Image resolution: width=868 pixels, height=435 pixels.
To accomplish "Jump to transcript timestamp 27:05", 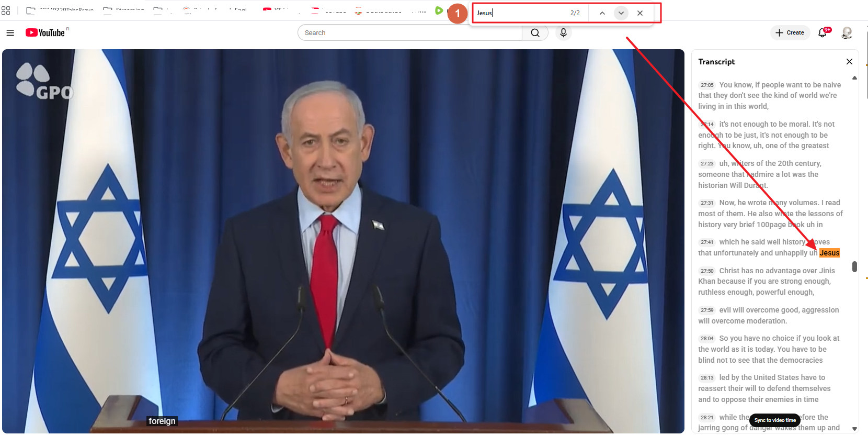I will pyautogui.click(x=707, y=85).
